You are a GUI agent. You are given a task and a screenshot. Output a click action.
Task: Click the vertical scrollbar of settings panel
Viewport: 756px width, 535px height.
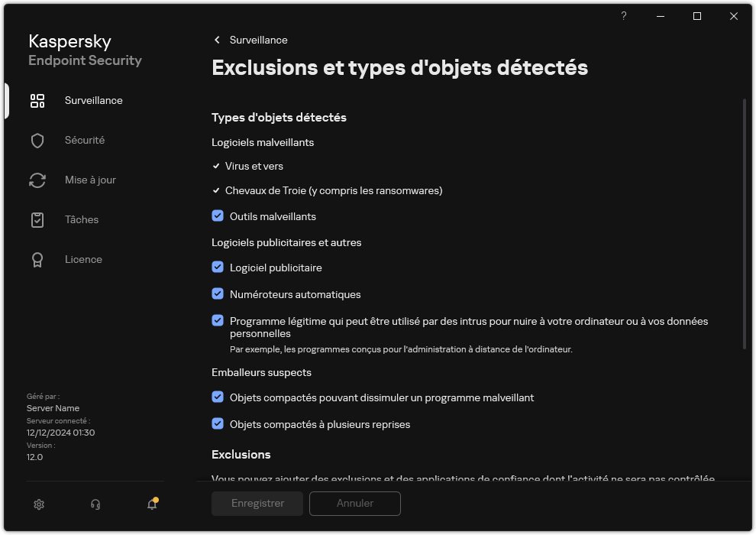pos(745,223)
